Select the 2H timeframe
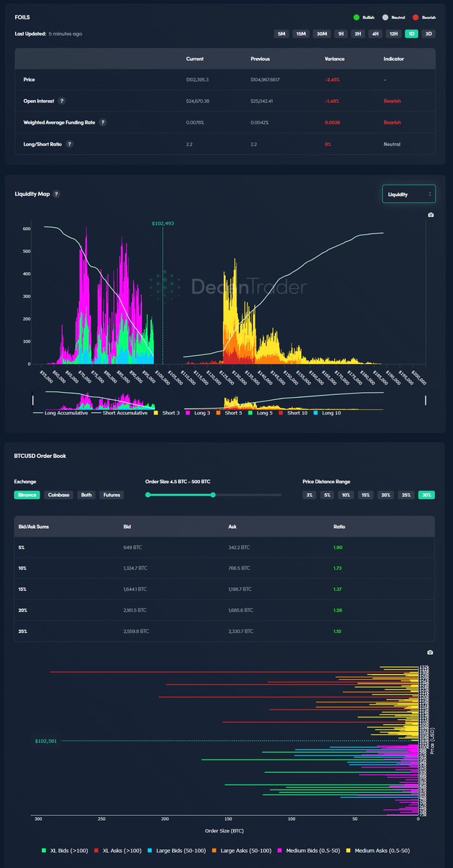The width and height of the screenshot is (453, 868). 358,34
